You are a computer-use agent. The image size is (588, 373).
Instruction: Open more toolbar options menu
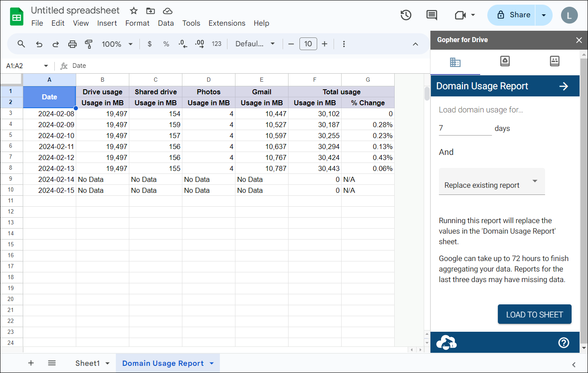344,44
